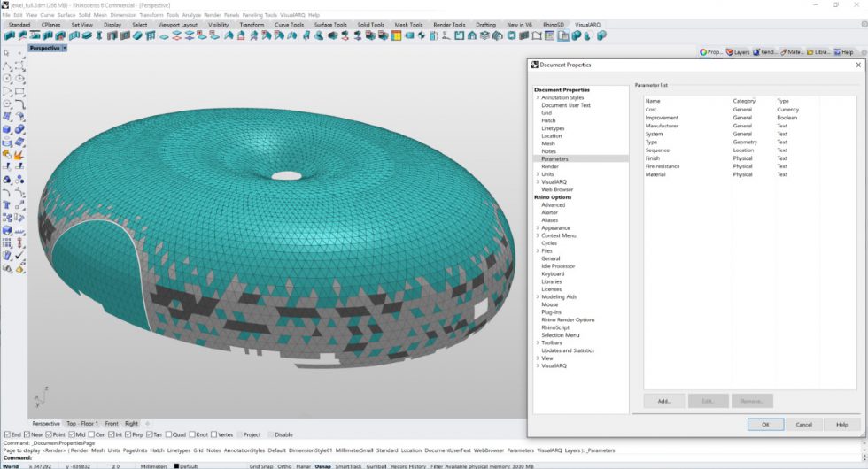Image resolution: width=868 pixels, height=469 pixels.
Task: Open the Paneling Tools menu
Action: (x=260, y=15)
